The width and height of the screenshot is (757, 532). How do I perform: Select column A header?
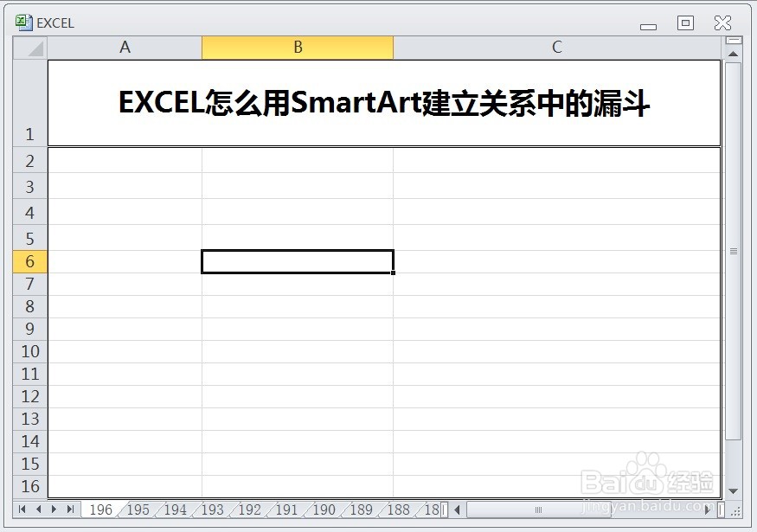tap(125, 48)
